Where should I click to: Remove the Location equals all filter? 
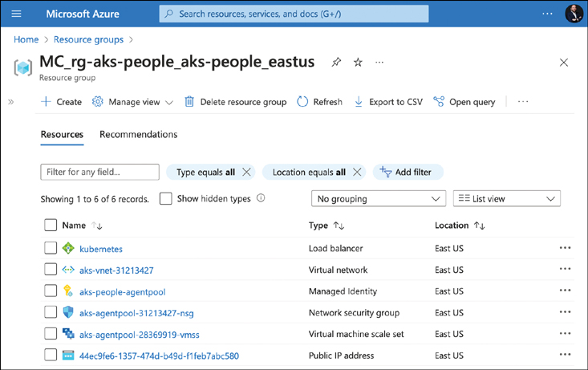point(357,173)
